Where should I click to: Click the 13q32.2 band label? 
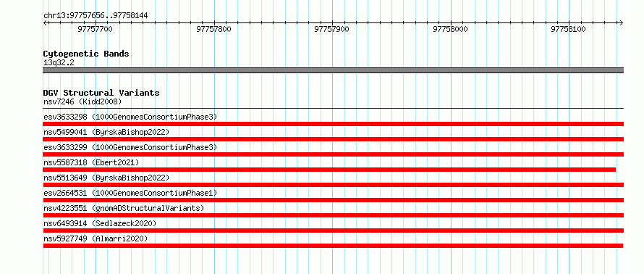pyautogui.click(x=59, y=63)
